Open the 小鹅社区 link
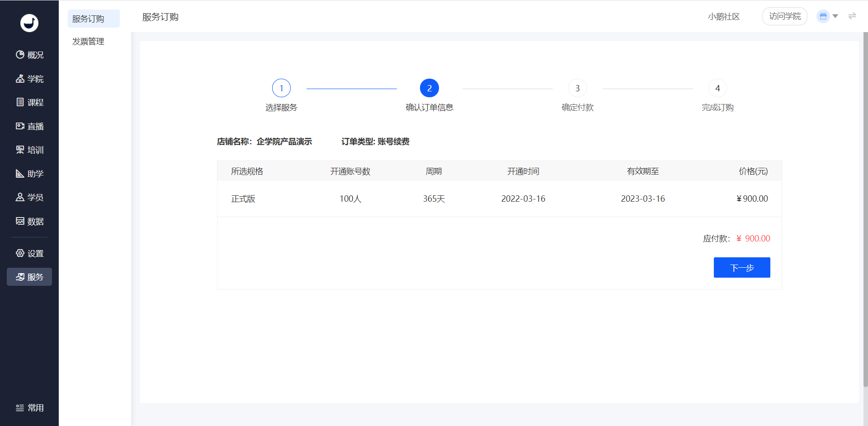 click(x=724, y=17)
